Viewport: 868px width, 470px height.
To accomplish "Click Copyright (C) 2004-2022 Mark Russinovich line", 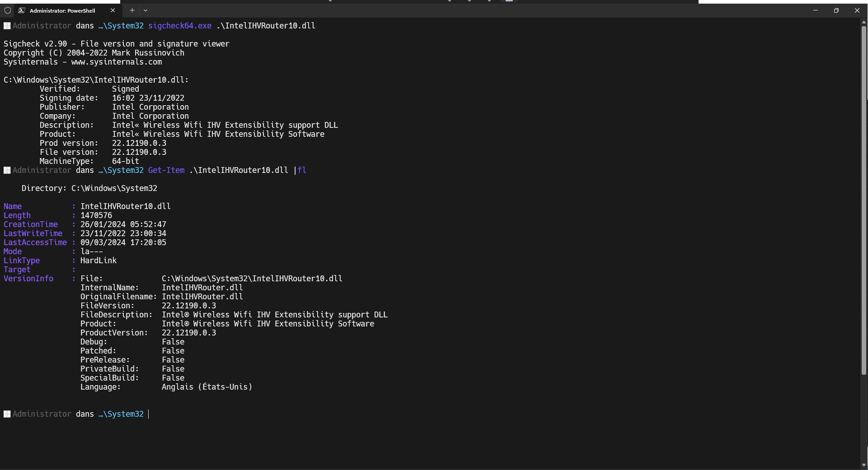I will (94, 53).
